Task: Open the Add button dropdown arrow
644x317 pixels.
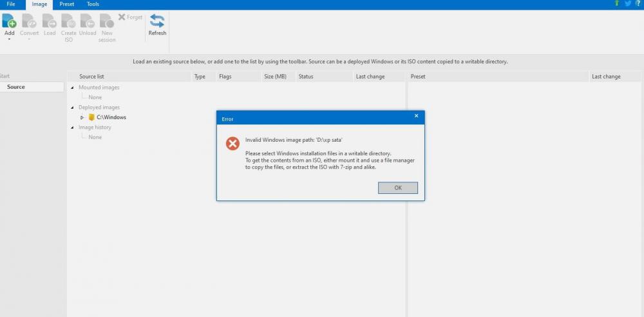Action: [x=9, y=39]
